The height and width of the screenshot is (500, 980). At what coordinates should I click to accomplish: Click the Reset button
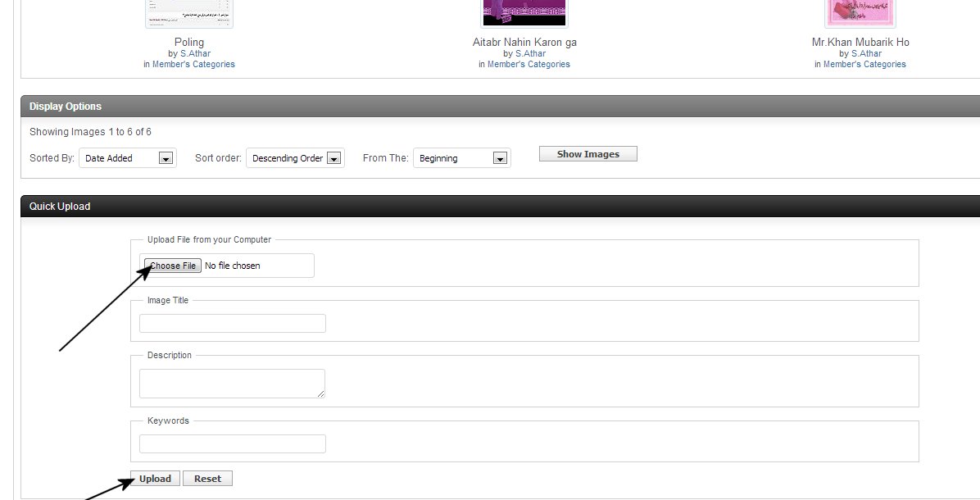click(207, 479)
